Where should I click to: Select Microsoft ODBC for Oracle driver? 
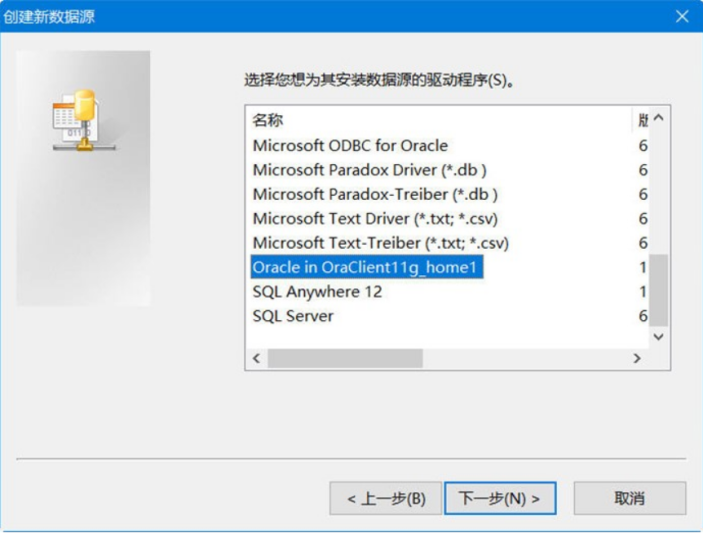(350, 146)
